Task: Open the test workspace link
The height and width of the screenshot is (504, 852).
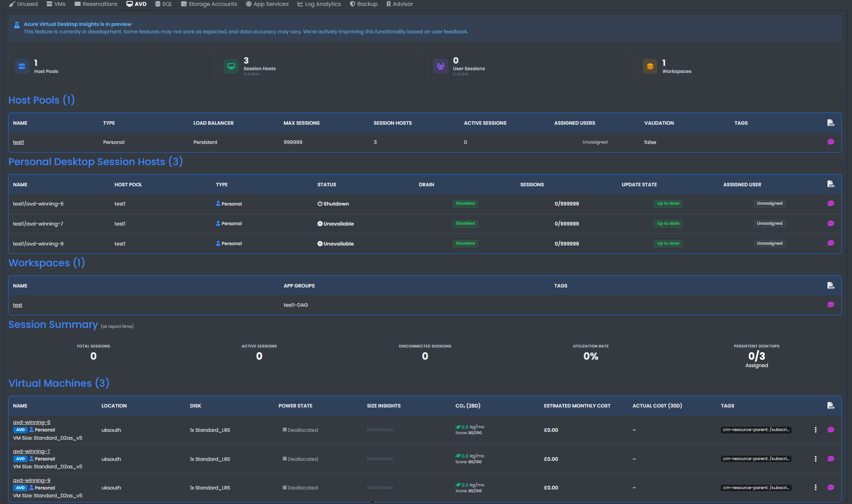Action: pyautogui.click(x=18, y=305)
